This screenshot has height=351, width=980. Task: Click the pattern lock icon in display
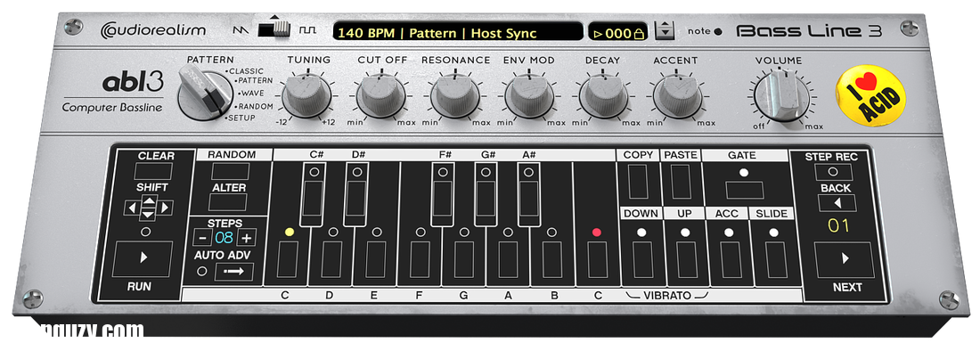[638, 33]
